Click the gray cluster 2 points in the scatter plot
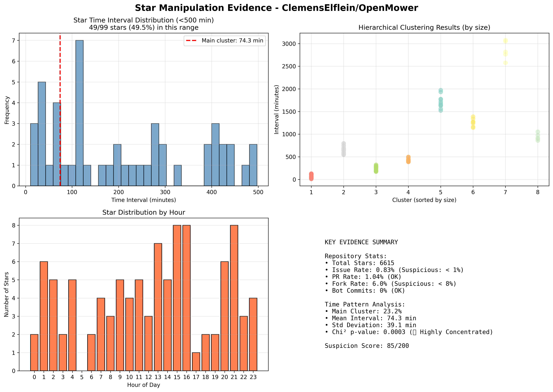Viewport: 553px width, 392px height. pyautogui.click(x=344, y=149)
